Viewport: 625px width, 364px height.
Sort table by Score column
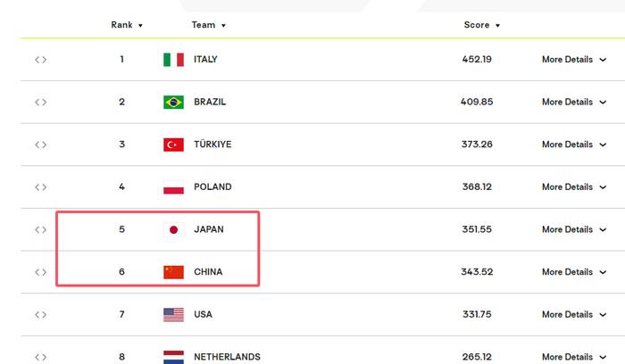click(x=482, y=25)
